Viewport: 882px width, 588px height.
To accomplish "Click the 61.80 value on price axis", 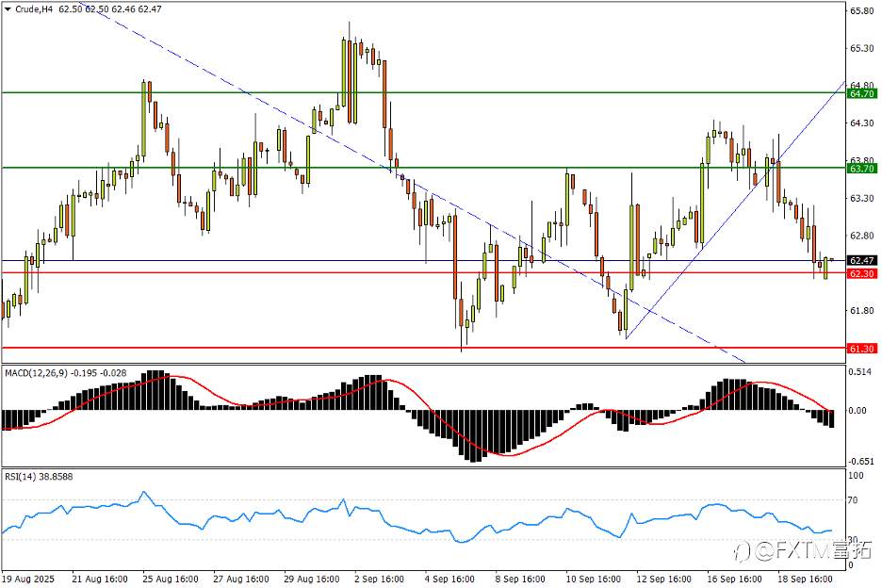I will point(862,310).
